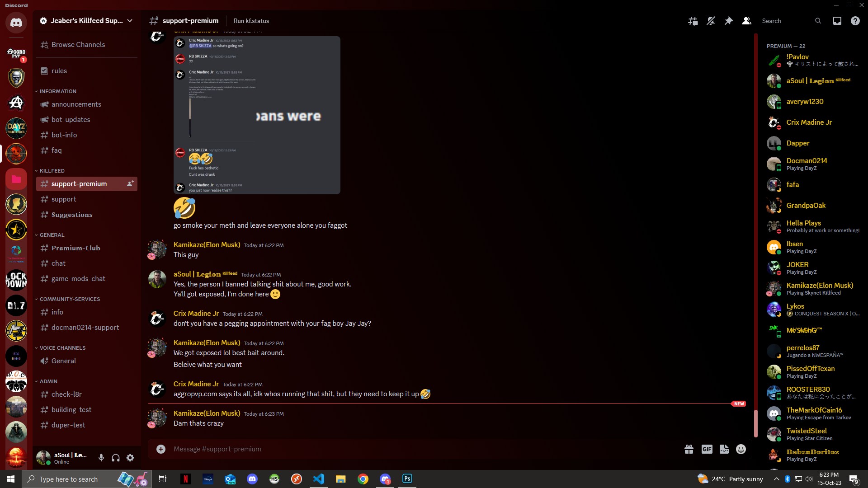
Task: Open the game-mods-chat channel
Action: pos(87,279)
